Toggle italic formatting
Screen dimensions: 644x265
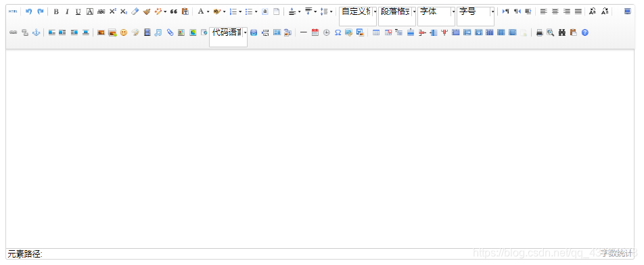click(x=68, y=11)
